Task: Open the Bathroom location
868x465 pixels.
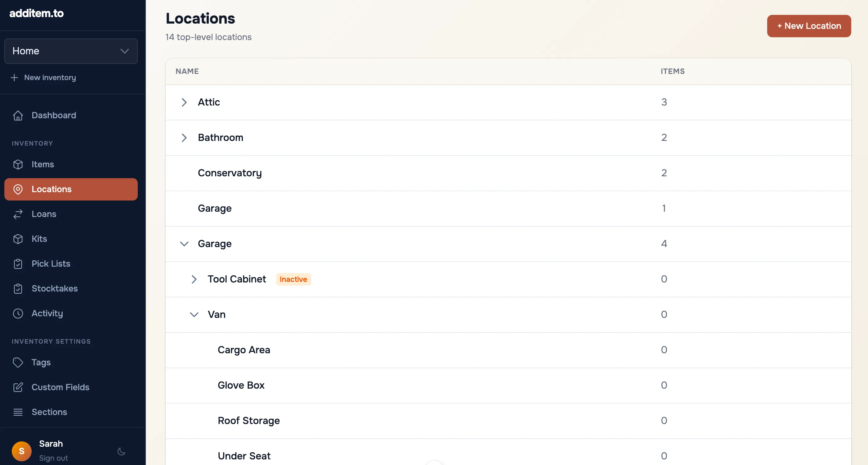Action: 220,138
